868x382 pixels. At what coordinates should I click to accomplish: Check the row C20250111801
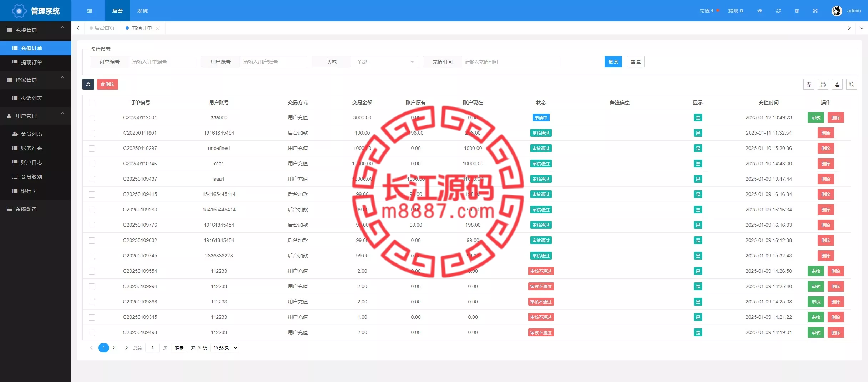92,133
